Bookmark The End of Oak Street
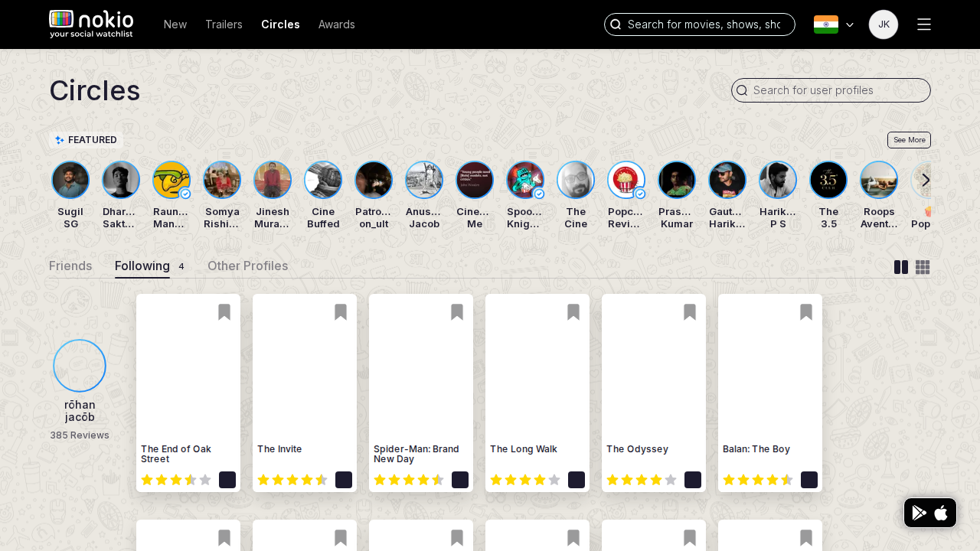 coord(224,312)
